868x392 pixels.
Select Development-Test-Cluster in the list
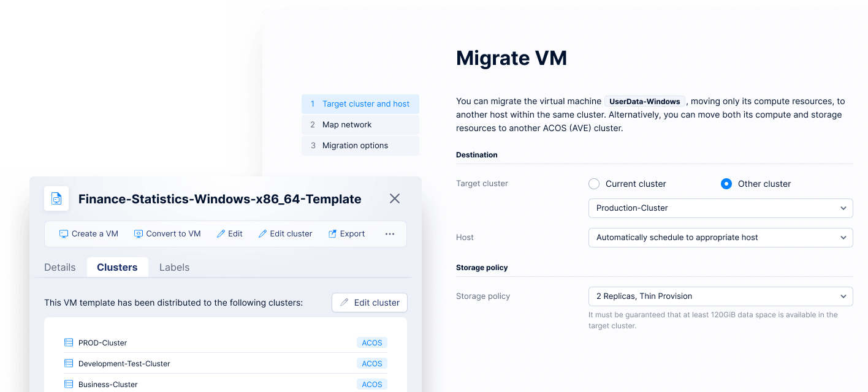(x=124, y=364)
